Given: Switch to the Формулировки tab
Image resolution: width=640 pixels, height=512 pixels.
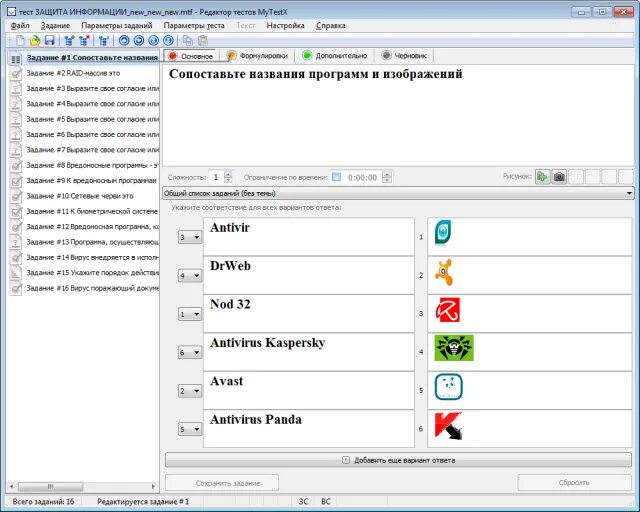Looking at the screenshot, I should [x=258, y=56].
